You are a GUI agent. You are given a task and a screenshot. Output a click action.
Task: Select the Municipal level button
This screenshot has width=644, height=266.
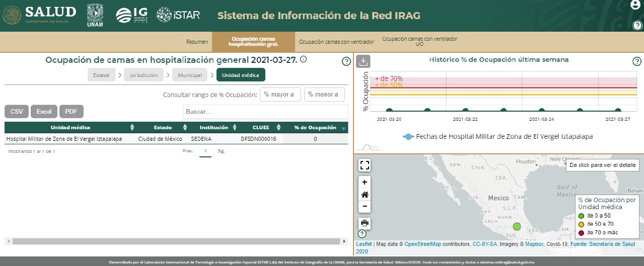[190, 75]
